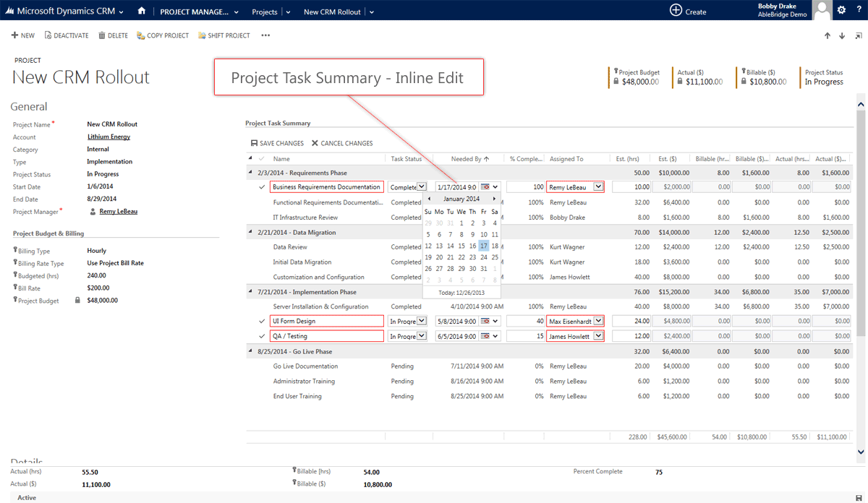Screen dimensions: 868x503
Task: Sort grid by Assigned To column header
Action: coord(566,158)
